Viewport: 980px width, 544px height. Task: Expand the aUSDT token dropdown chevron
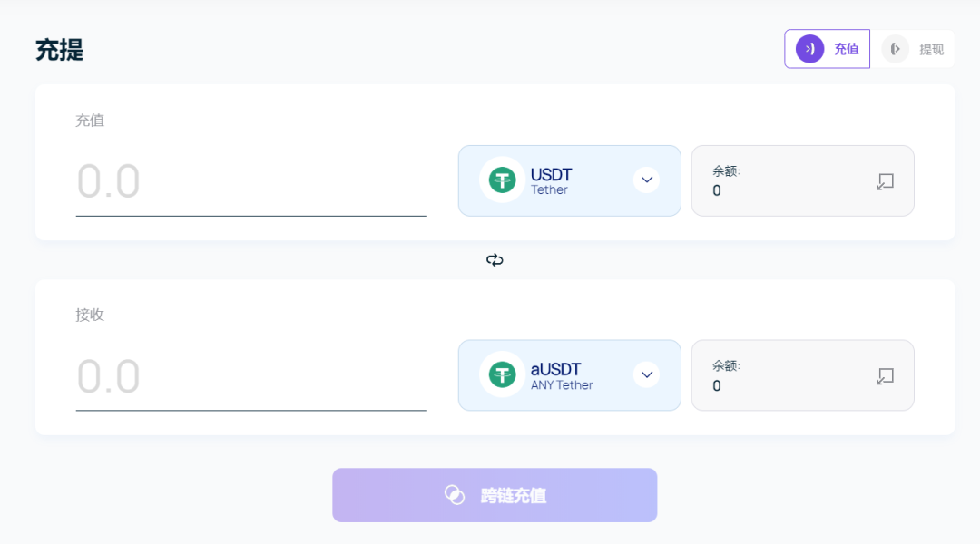[646, 374]
